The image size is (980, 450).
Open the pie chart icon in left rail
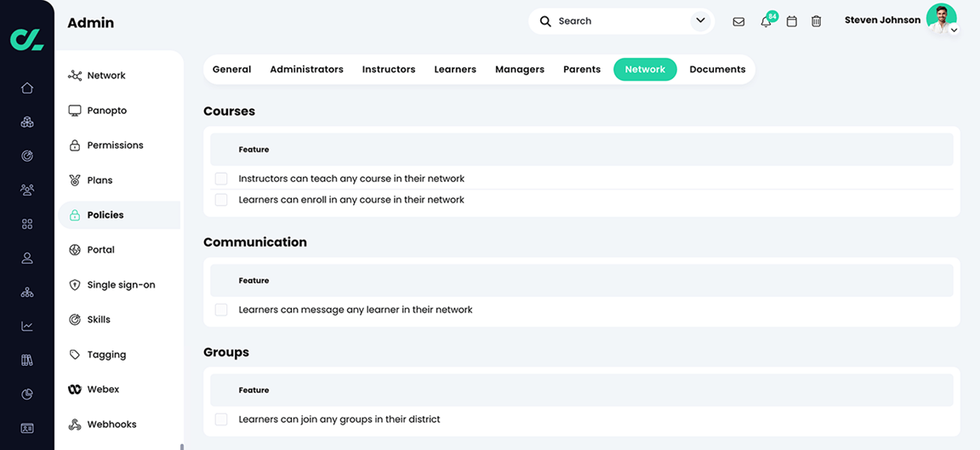pyautogui.click(x=27, y=395)
